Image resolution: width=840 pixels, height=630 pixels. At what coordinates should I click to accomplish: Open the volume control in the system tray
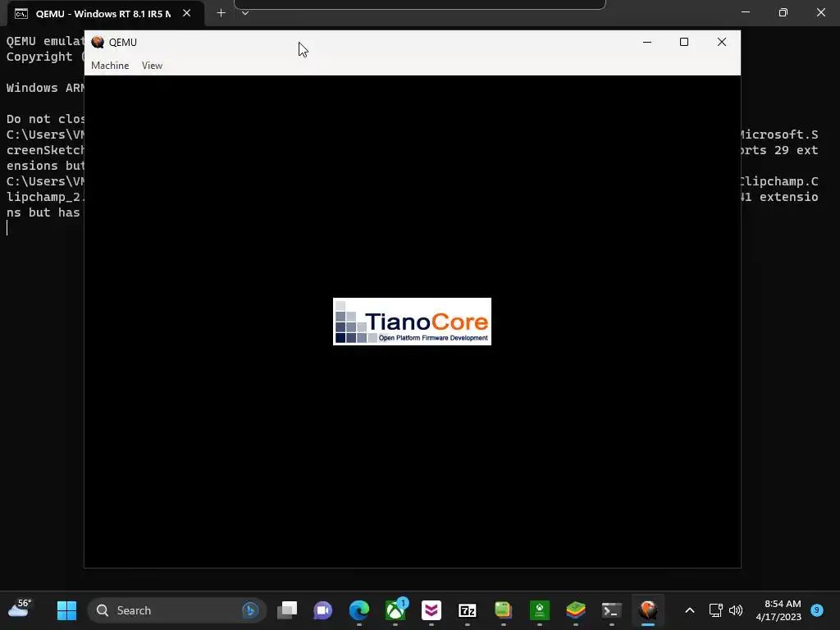click(x=736, y=610)
